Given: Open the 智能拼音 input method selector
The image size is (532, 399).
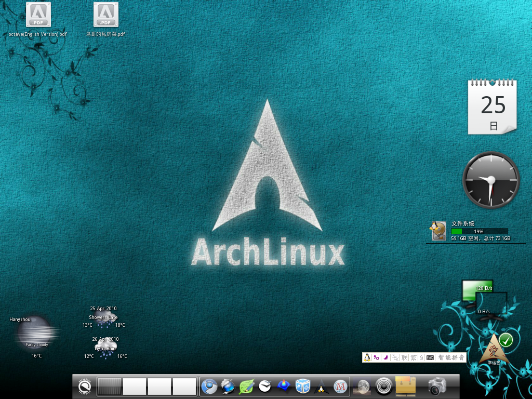Looking at the screenshot, I should pos(451,357).
